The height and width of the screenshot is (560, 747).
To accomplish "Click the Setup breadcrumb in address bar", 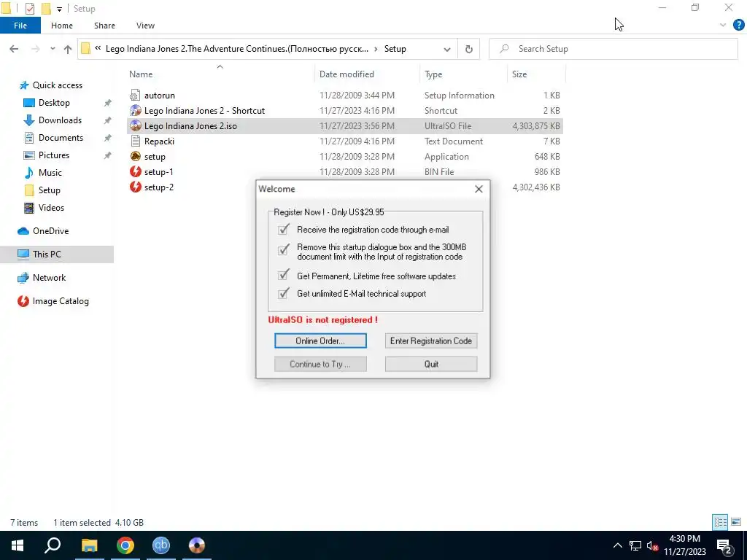I will (395, 49).
